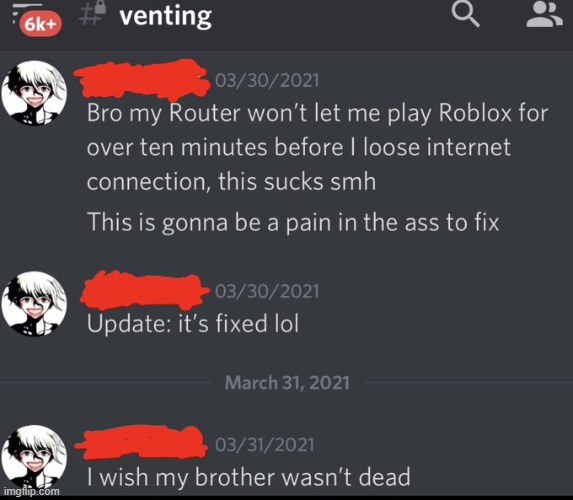Click redacted username on first message
The height and width of the screenshot is (500, 573).
(x=143, y=80)
